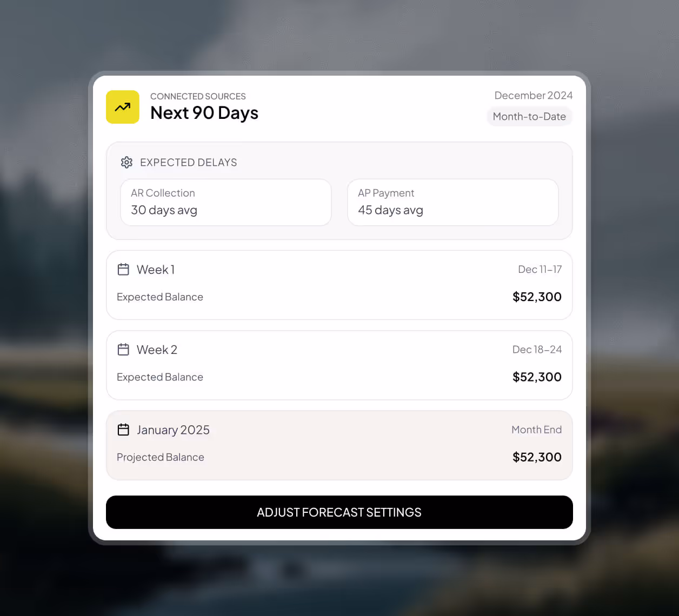The width and height of the screenshot is (679, 616).
Task: Click the upward arrow inside the yellow badge
Action: (x=123, y=107)
